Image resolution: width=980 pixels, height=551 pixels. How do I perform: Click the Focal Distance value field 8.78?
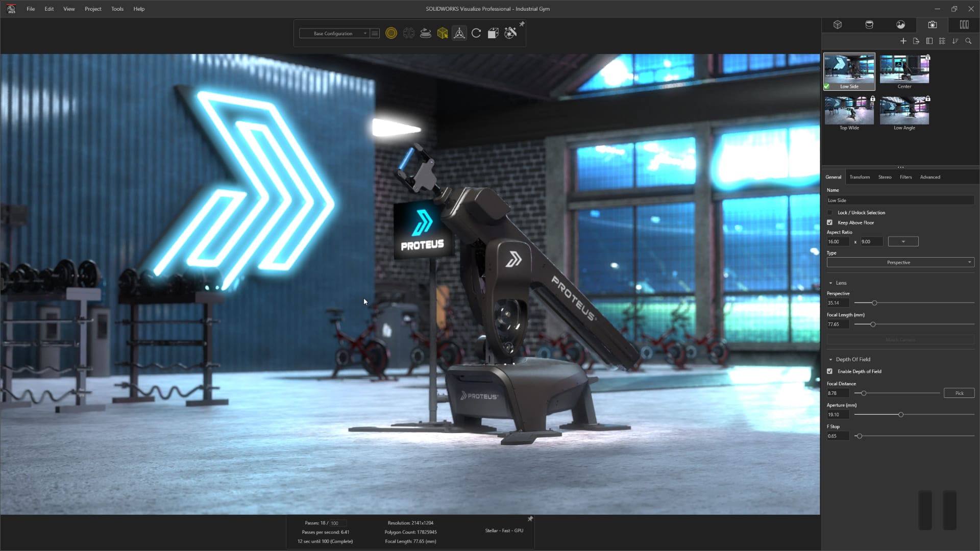click(x=838, y=393)
